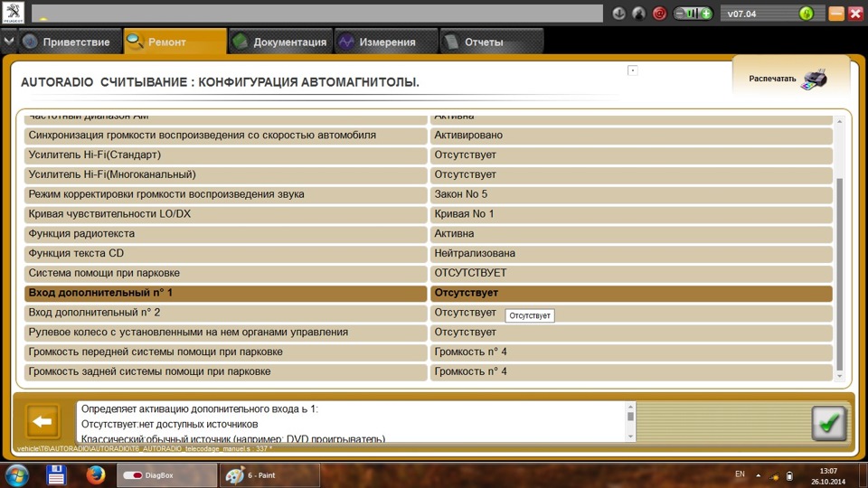This screenshot has height=488, width=868.
Task: Open the Документация tab
Action: tap(280, 42)
